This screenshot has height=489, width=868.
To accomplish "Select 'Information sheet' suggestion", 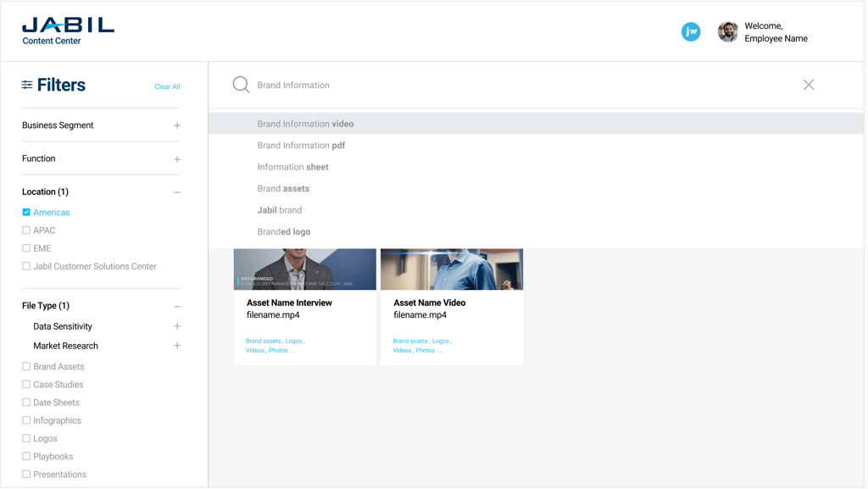I will 536,167.
